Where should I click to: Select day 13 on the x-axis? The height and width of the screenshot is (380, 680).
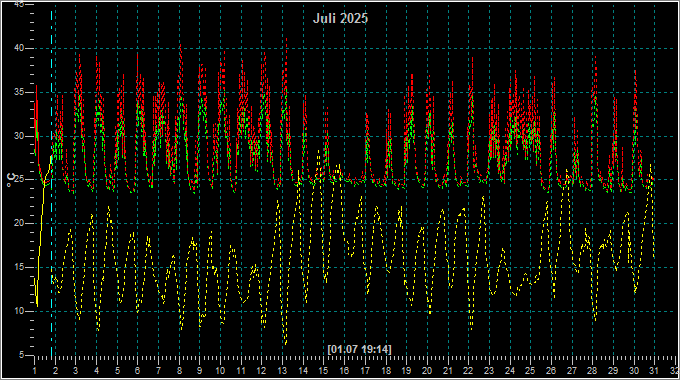[x=283, y=371]
